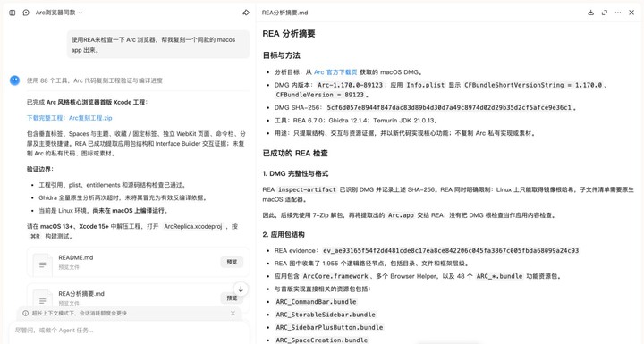Start a new chat via bubble icon

coord(26,13)
